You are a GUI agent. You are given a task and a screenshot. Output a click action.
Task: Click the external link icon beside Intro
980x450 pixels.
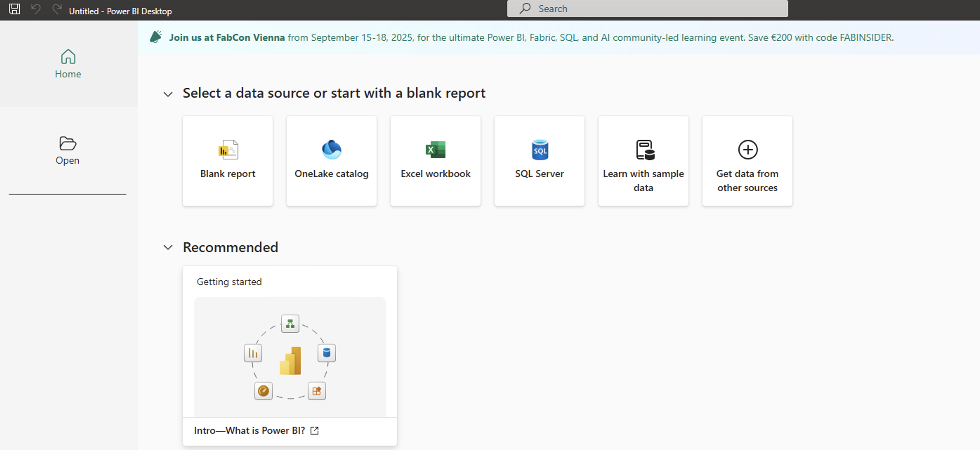(314, 431)
